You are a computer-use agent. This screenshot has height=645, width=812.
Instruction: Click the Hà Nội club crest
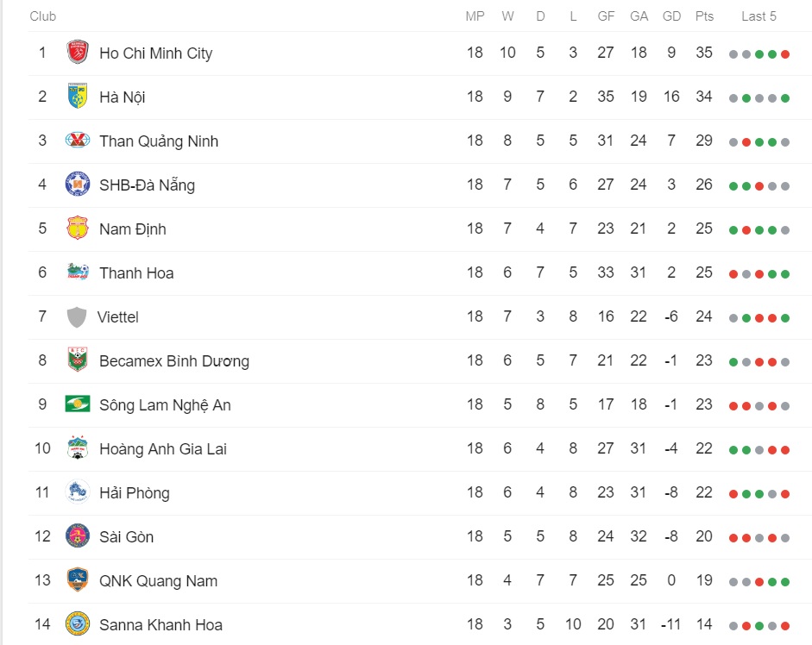point(77,97)
